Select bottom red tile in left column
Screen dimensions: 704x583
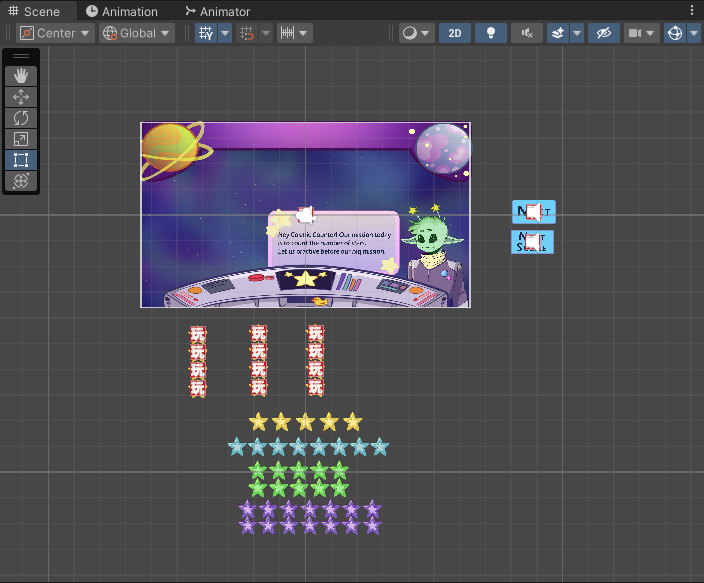[x=198, y=389]
